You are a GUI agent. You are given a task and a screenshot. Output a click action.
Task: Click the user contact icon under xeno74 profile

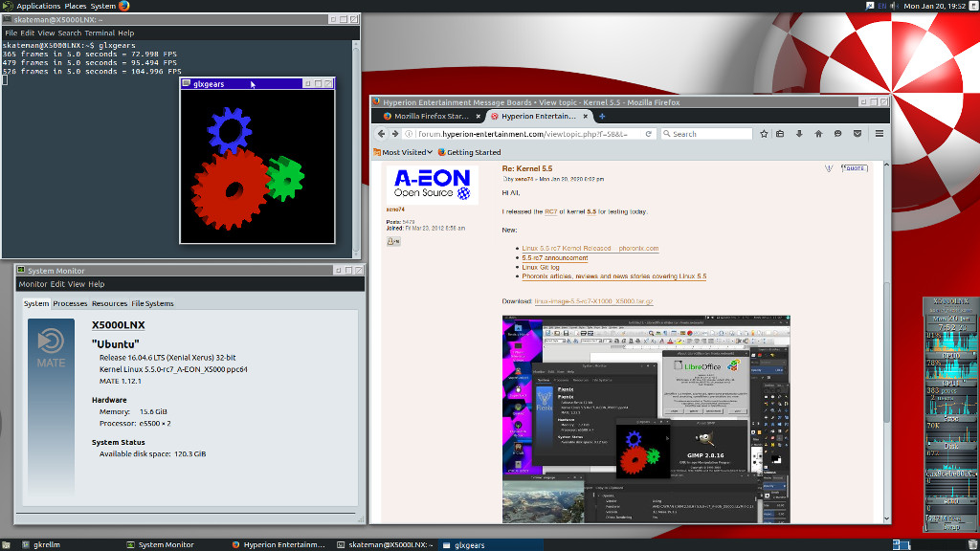pos(393,241)
